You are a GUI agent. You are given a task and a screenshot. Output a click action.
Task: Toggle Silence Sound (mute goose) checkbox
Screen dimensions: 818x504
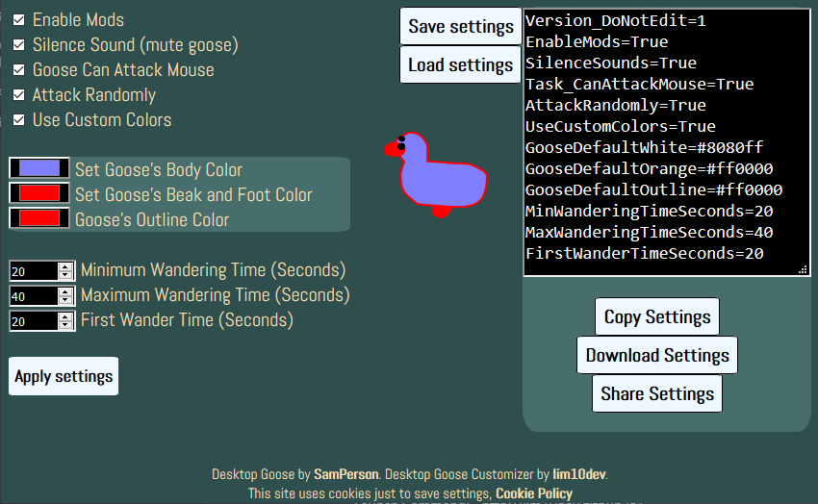[19, 45]
